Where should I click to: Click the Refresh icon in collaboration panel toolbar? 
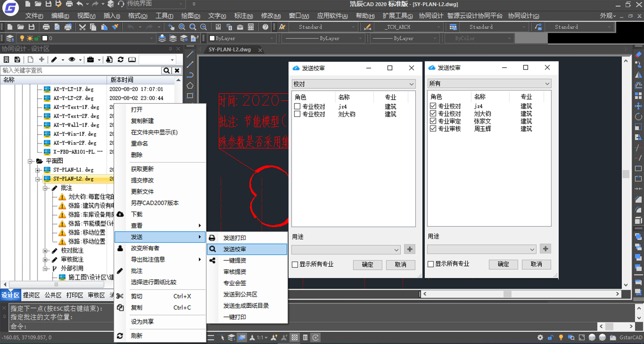click(120, 60)
